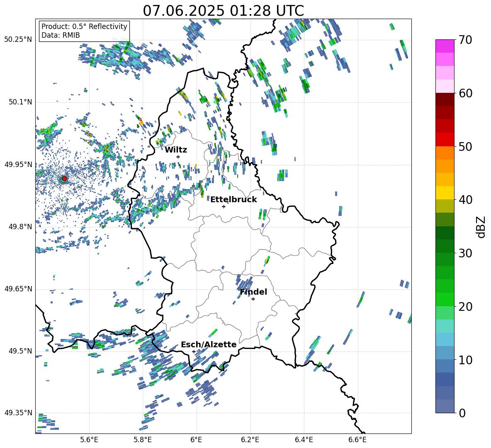Click the colorbar tick label 10
Screen dimensions: 491x448
click(x=465, y=360)
